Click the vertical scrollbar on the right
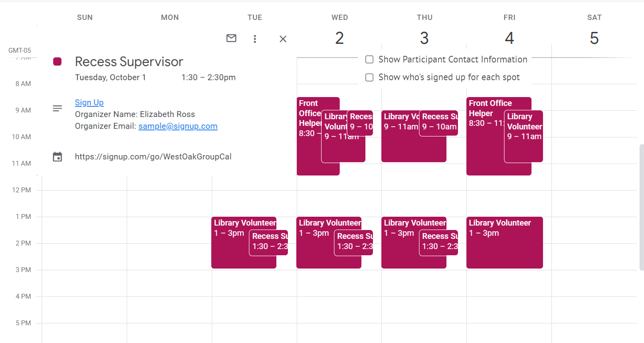This screenshot has height=343, width=644. tap(641, 207)
